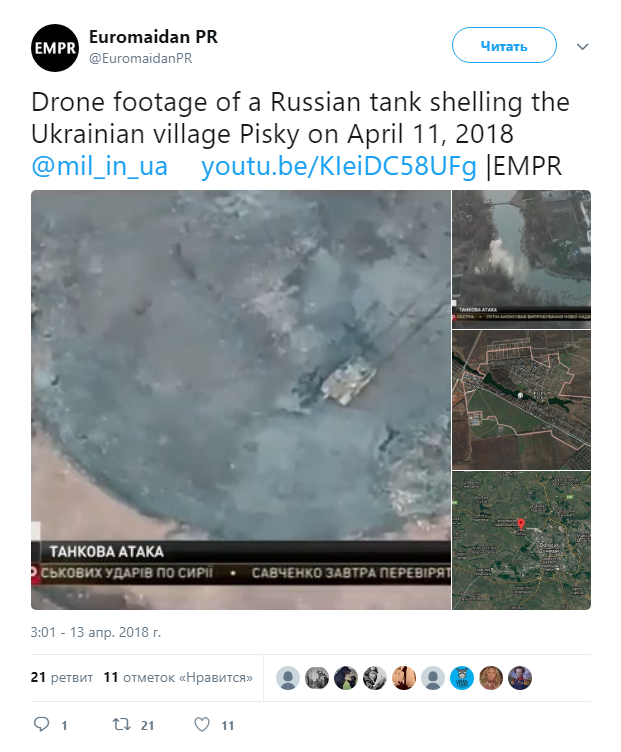The image size is (621, 752).
Task: Open the sixth gray default liker avatar
Action: pyautogui.click(x=433, y=678)
